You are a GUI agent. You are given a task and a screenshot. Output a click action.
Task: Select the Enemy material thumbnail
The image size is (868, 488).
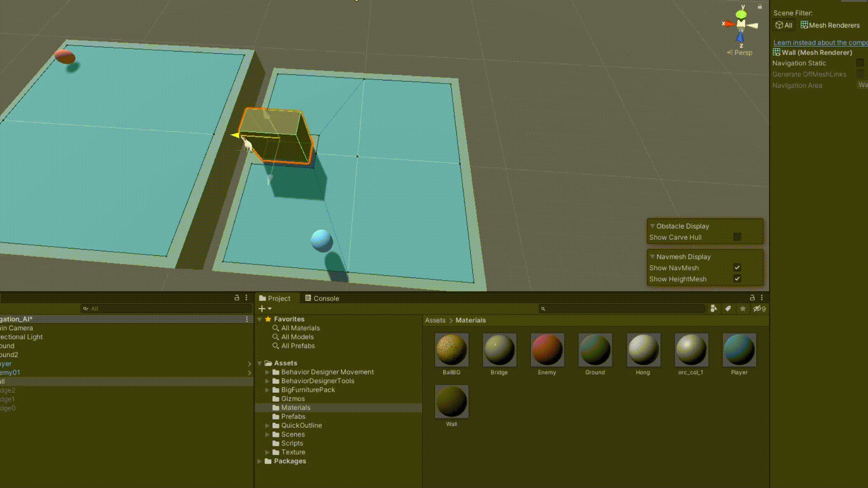pos(547,350)
